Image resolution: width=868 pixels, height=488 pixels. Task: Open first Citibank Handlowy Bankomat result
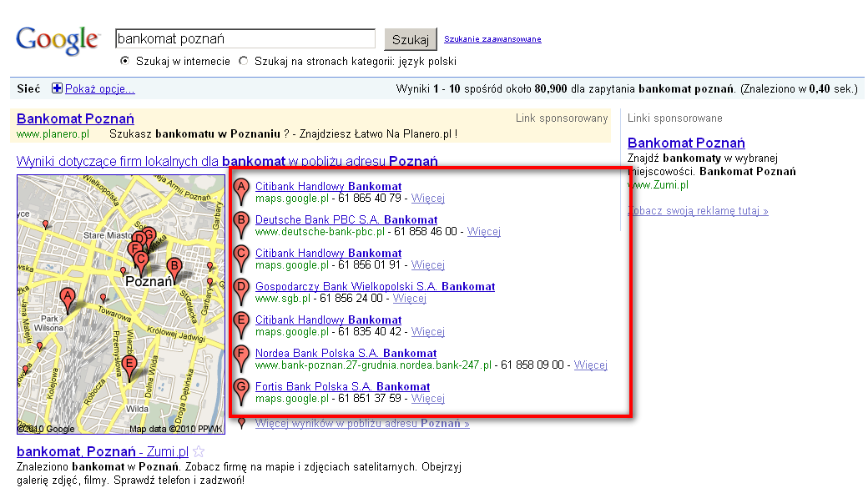(x=328, y=187)
